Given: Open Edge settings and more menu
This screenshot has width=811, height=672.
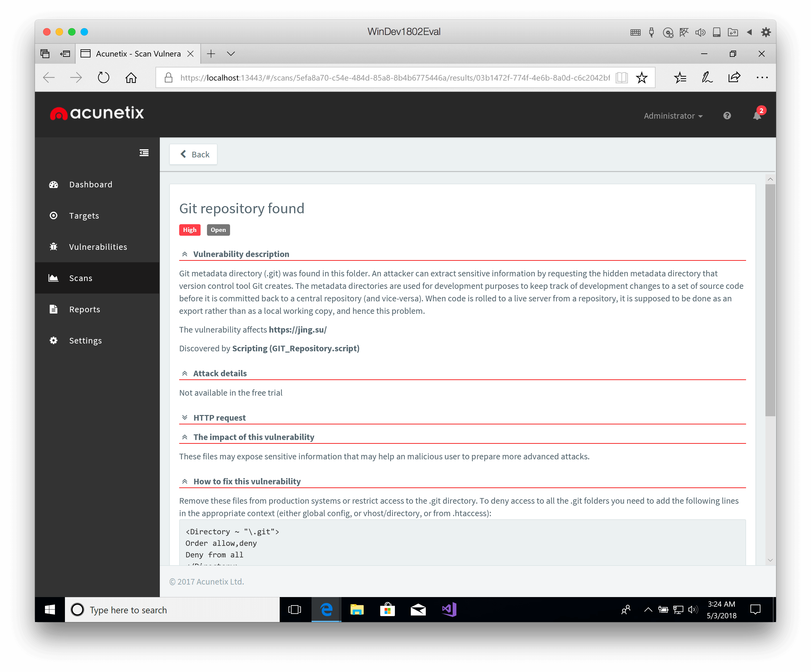Looking at the screenshot, I should [x=762, y=78].
